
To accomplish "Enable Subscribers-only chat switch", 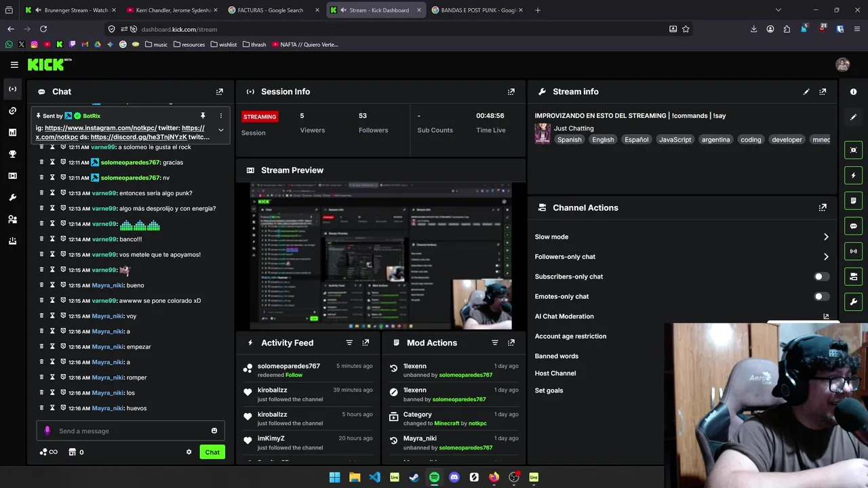I will (821, 277).
